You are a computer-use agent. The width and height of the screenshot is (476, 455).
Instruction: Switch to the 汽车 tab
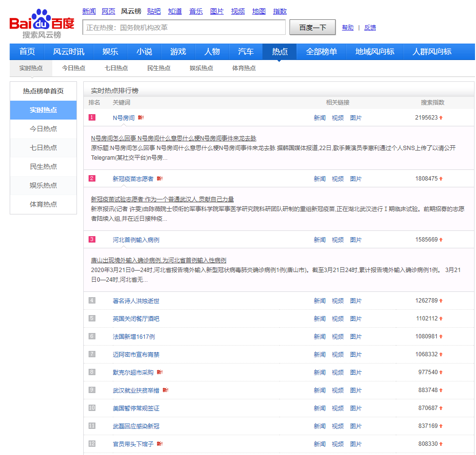coord(246,52)
